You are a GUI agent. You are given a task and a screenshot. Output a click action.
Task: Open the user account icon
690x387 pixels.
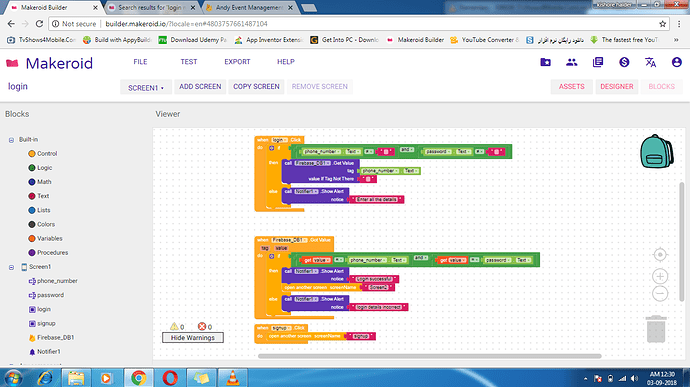point(677,62)
